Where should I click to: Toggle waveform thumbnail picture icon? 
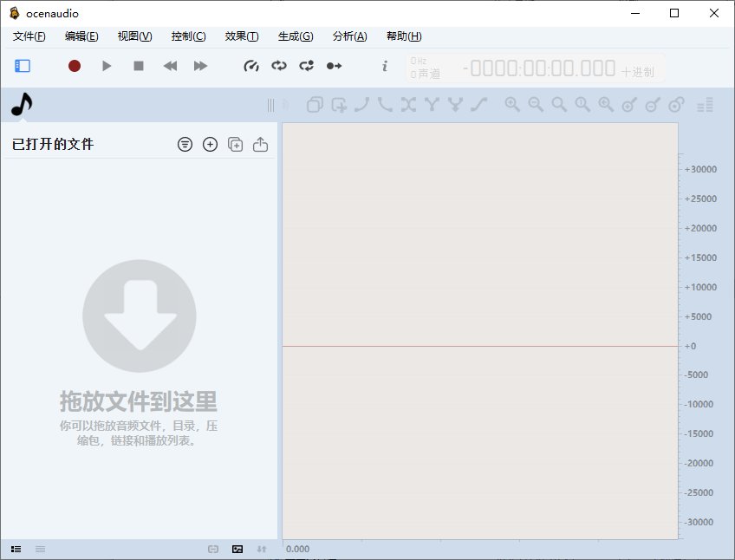pos(237,550)
